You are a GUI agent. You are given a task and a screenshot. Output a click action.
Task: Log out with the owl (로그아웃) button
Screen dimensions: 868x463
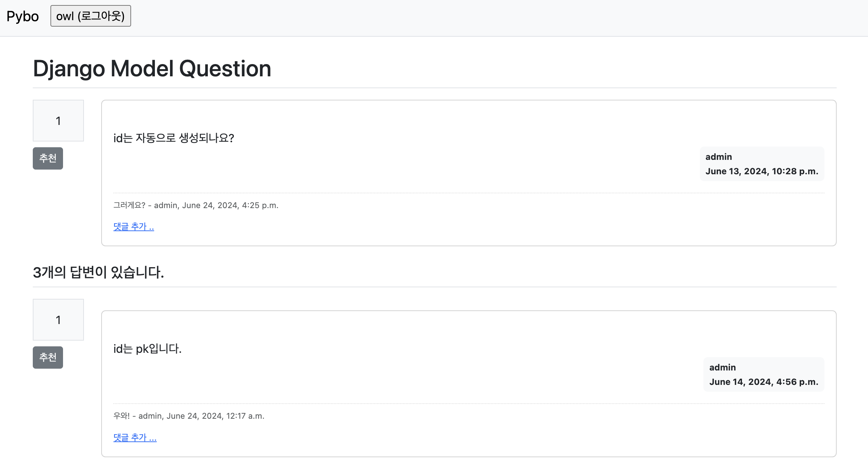coord(90,16)
